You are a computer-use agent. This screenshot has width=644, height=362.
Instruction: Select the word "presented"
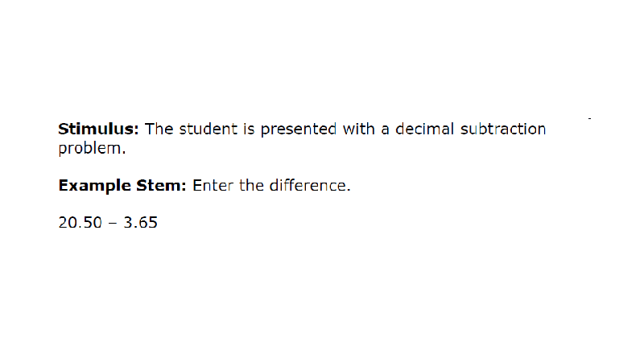click(x=299, y=130)
